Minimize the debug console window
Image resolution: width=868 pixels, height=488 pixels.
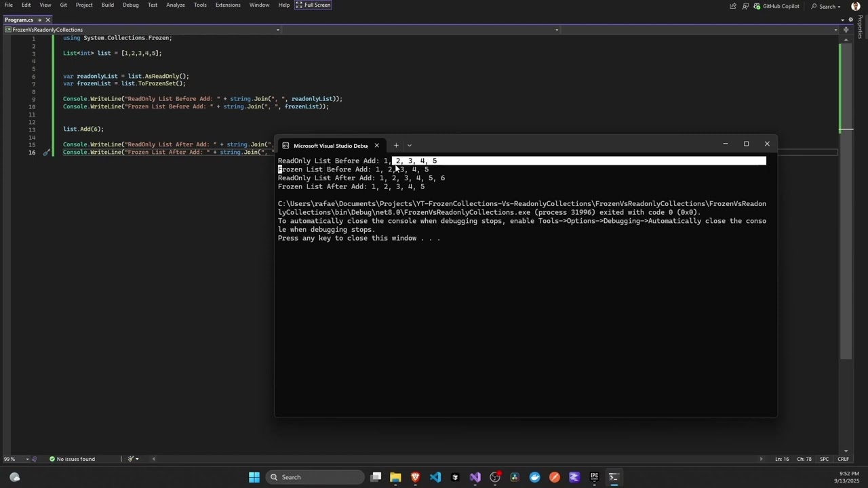coord(725,144)
